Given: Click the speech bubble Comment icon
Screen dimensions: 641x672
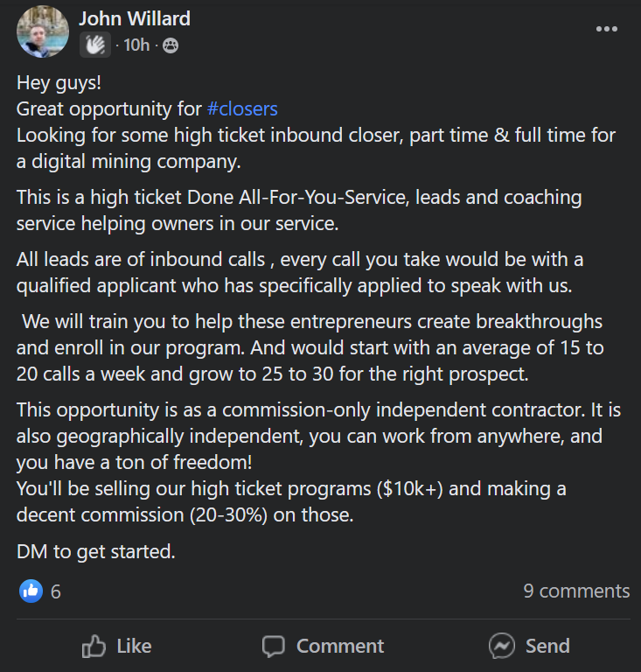Looking at the screenshot, I should pyautogui.click(x=274, y=647).
